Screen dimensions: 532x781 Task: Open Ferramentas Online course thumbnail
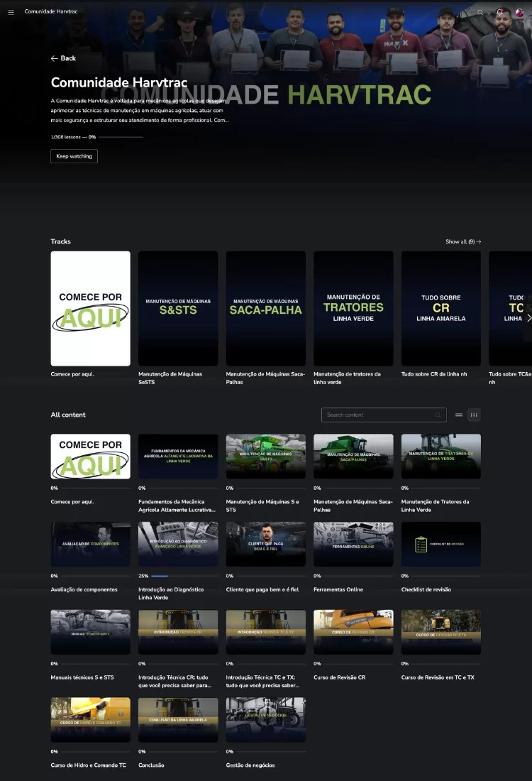(353, 544)
